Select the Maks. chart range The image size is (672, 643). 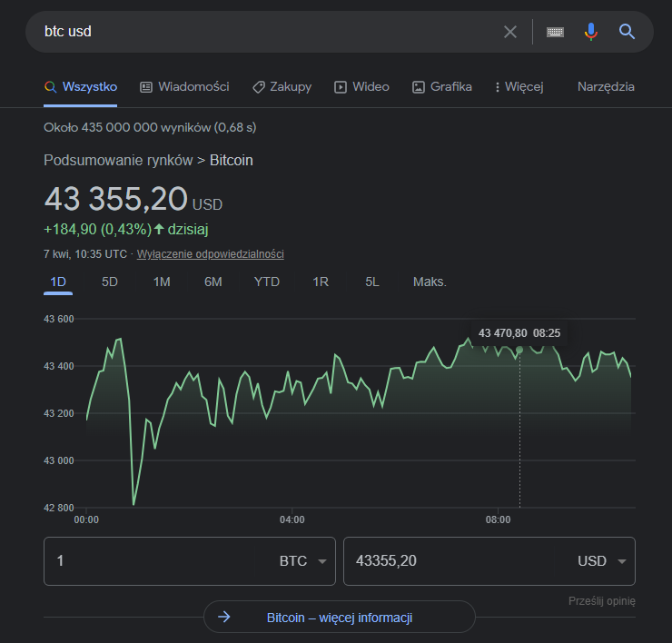pyautogui.click(x=430, y=282)
